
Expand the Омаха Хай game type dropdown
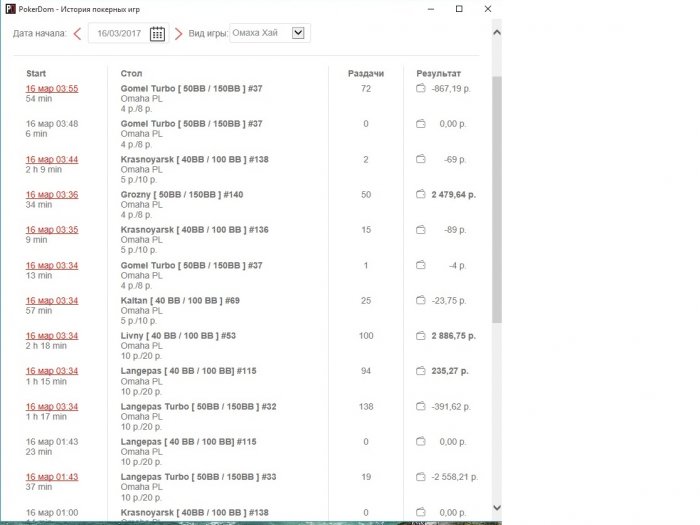[x=298, y=33]
